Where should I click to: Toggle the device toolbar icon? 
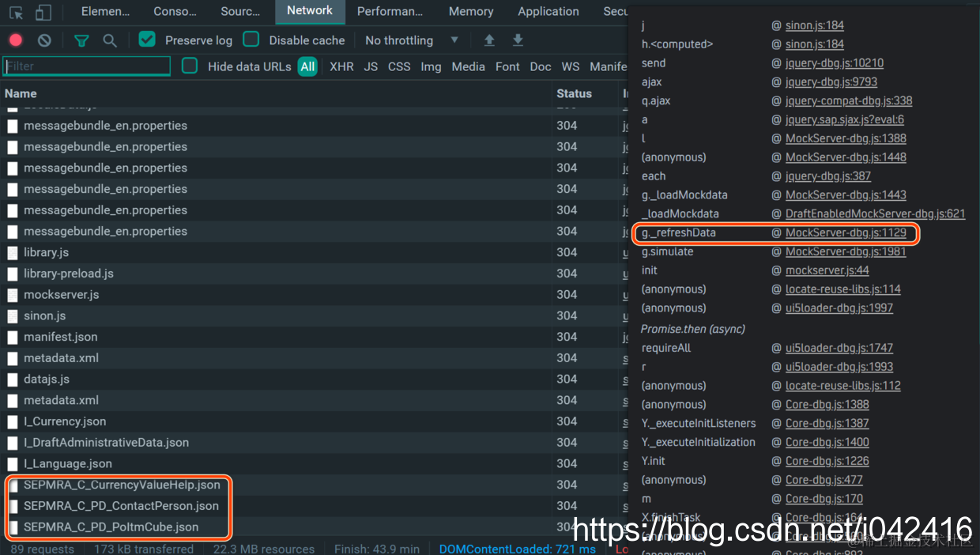(x=43, y=12)
